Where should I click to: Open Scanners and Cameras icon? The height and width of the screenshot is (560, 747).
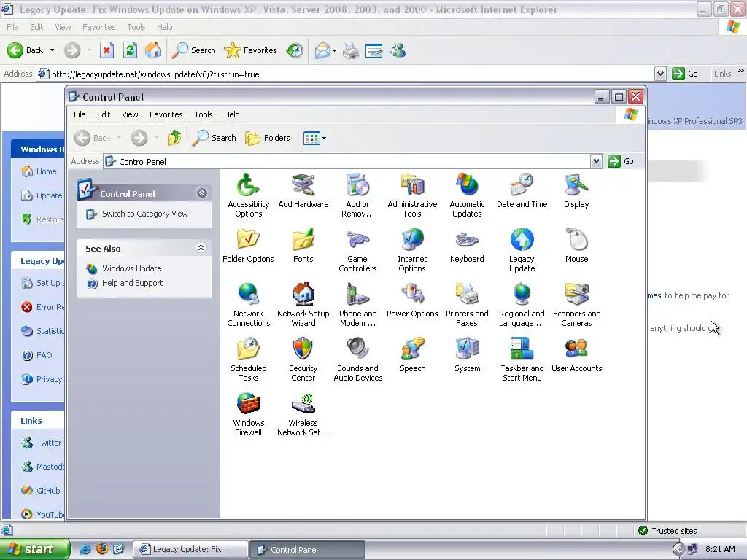tap(576, 305)
